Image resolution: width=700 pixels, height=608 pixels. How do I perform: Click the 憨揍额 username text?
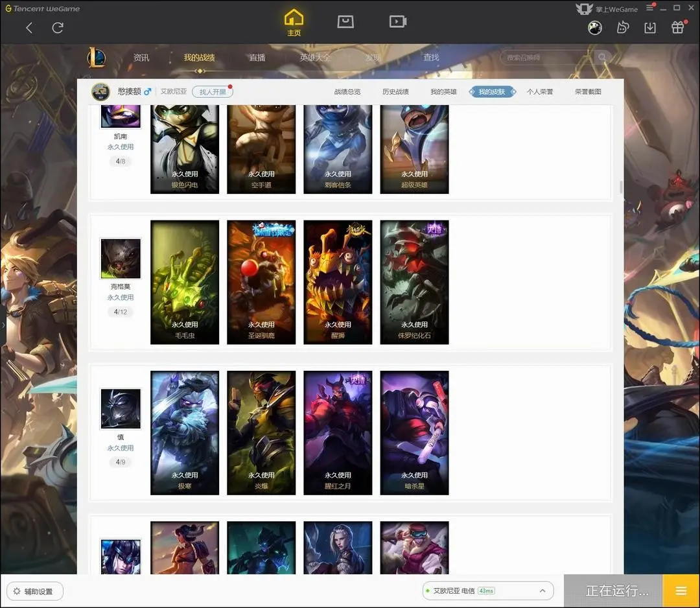coord(130,91)
